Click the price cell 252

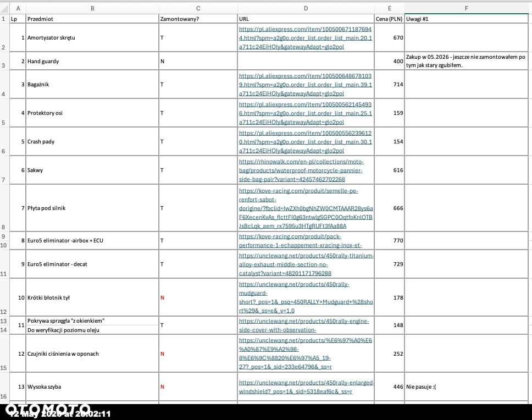(390, 353)
